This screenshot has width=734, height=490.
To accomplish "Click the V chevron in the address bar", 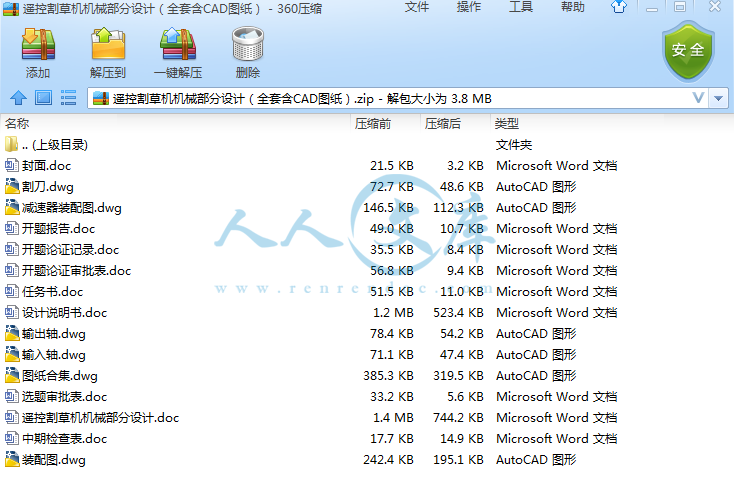I will click(x=698, y=98).
